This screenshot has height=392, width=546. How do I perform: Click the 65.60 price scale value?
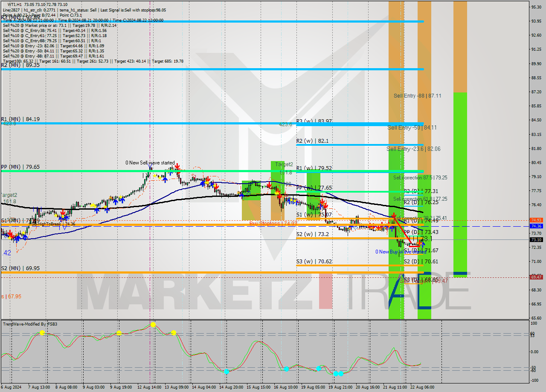click(x=536, y=318)
